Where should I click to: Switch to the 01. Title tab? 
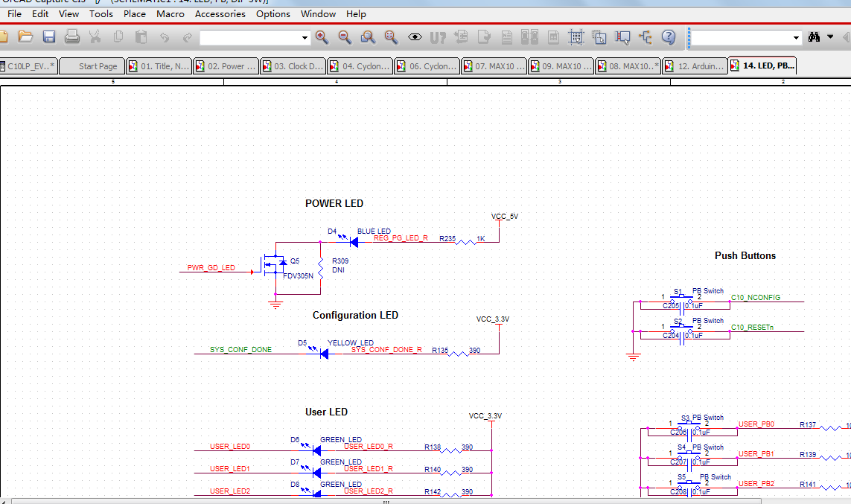(159, 66)
